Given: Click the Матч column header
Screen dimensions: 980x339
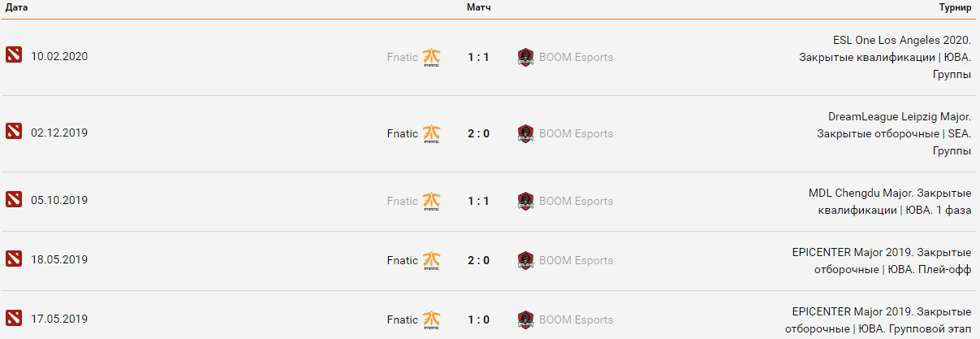Looking at the screenshot, I should pos(478,7).
